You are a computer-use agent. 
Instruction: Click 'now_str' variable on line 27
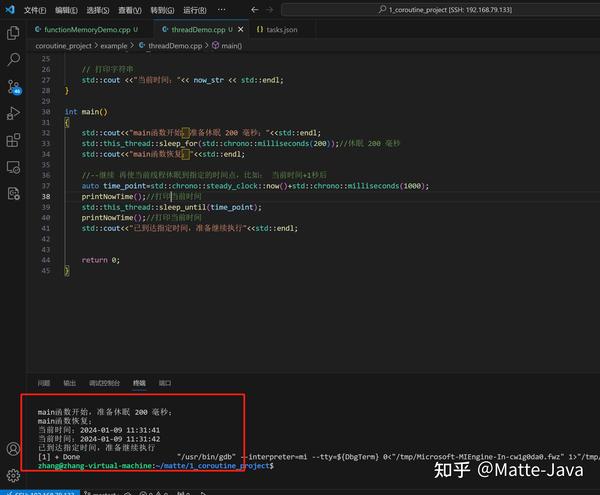pyautogui.click(x=208, y=80)
